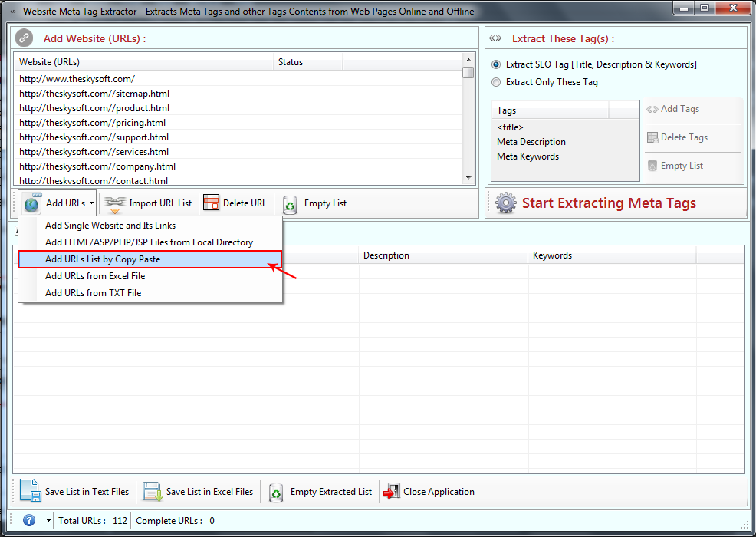
Task: Select Extract Only These Tag radio button
Action: click(495, 83)
